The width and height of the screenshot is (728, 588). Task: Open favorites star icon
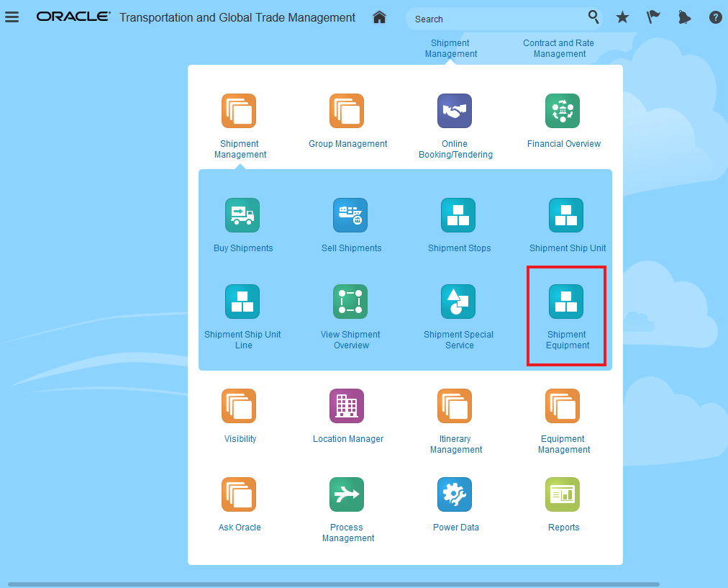622,18
